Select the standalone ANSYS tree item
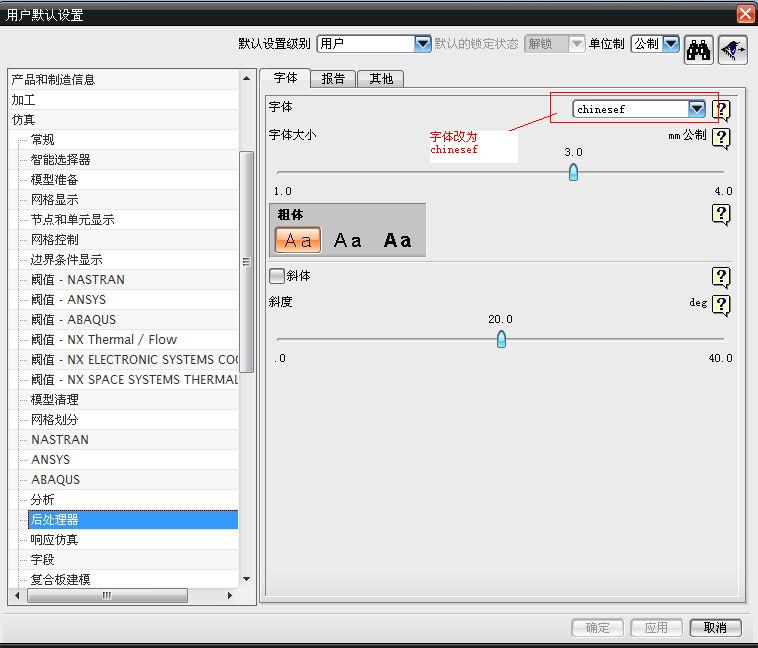Image resolution: width=758 pixels, height=648 pixels. [50, 460]
